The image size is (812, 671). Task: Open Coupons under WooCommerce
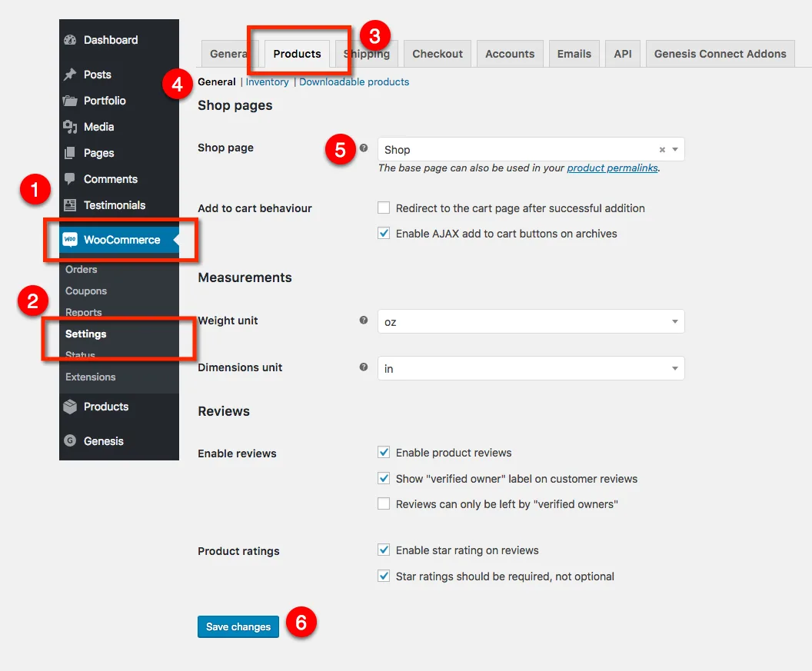point(86,291)
